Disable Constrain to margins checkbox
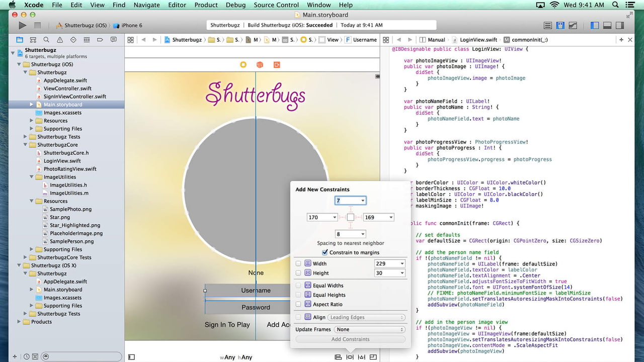The image size is (644, 362). (325, 252)
